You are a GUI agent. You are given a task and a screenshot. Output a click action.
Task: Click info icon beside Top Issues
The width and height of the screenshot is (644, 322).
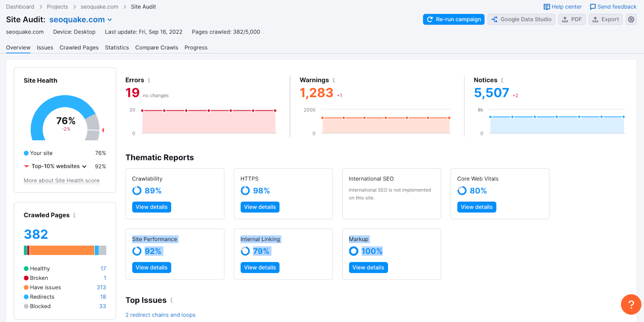[171, 300]
